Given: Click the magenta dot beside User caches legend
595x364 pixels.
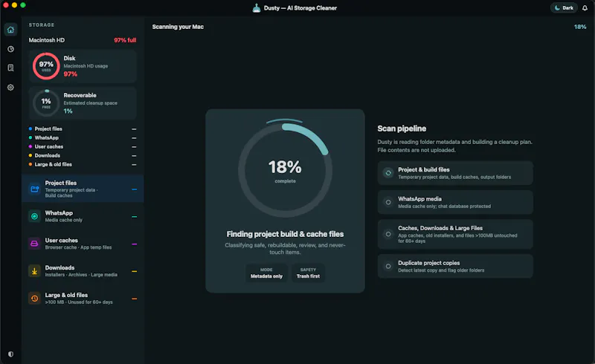Looking at the screenshot, I should pos(30,146).
